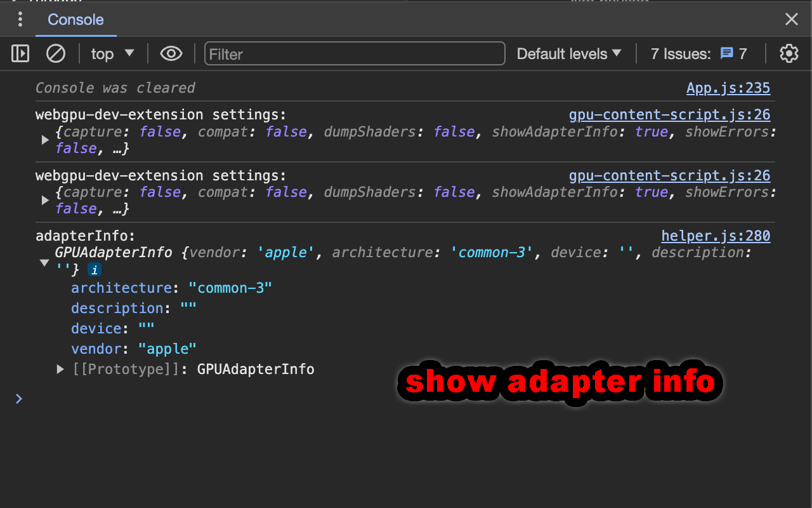Open the App.js:235 source link
The image size is (812, 508).
click(x=728, y=88)
